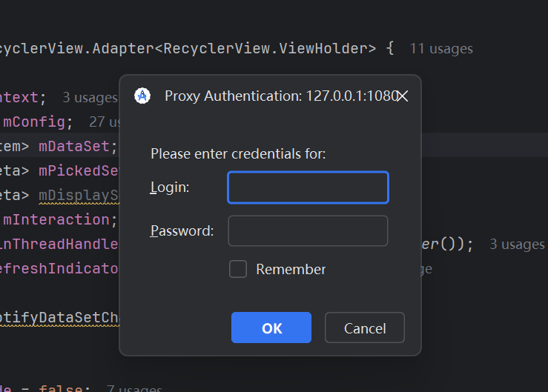Click the mInteraction field name
This screenshot has height=392, width=548.
56,219
